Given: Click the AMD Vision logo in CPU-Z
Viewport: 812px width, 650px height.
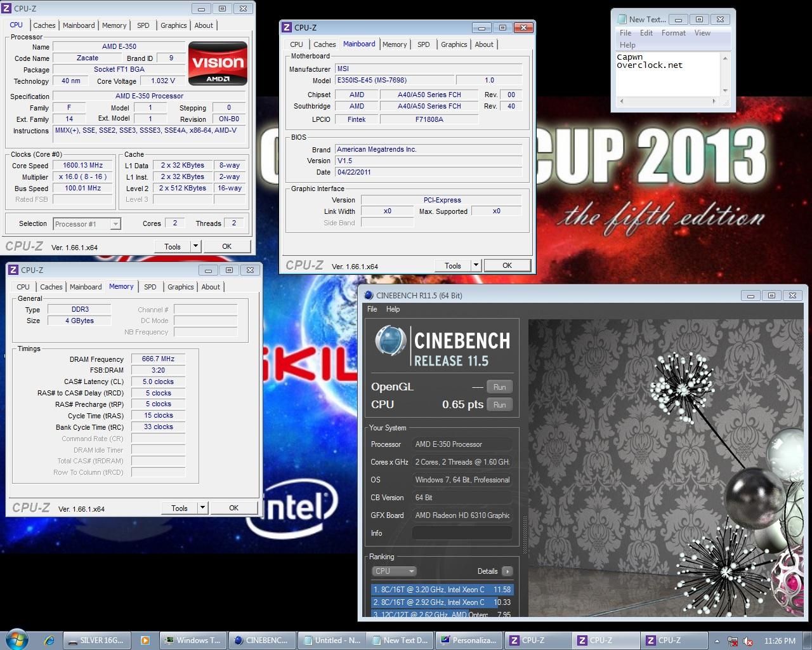Looking at the screenshot, I should click(x=218, y=63).
